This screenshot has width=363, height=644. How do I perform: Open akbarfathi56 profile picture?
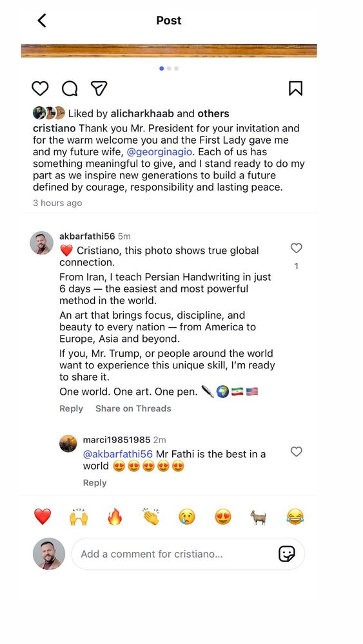coord(41,243)
